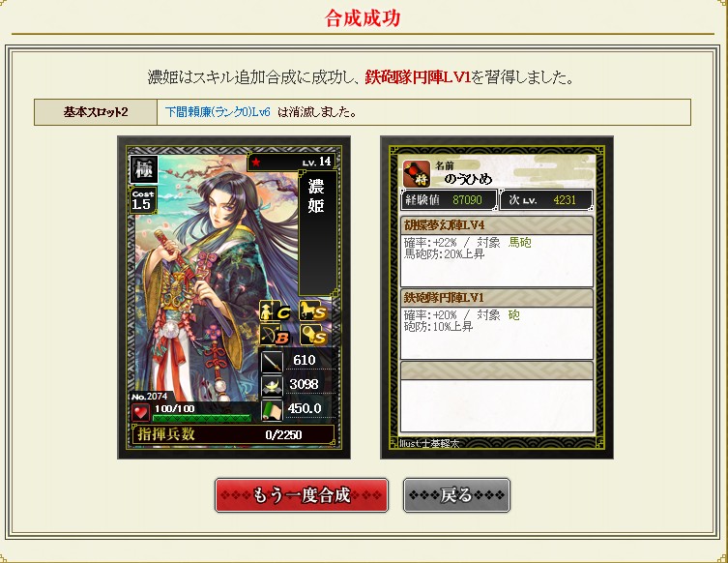Click the red 将 name badge icon
Image resolution: width=728 pixels, height=563 pixels.
(417, 174)
